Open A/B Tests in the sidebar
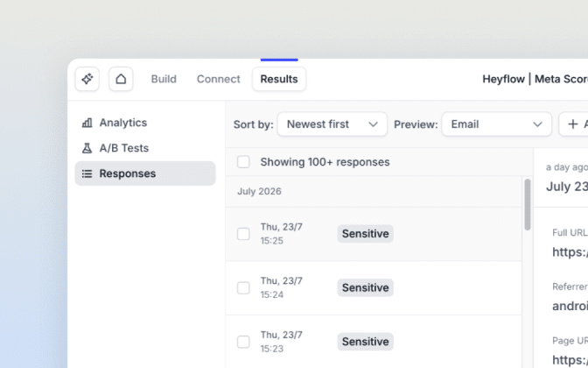588x368 pixels. [x=145, y=148]
